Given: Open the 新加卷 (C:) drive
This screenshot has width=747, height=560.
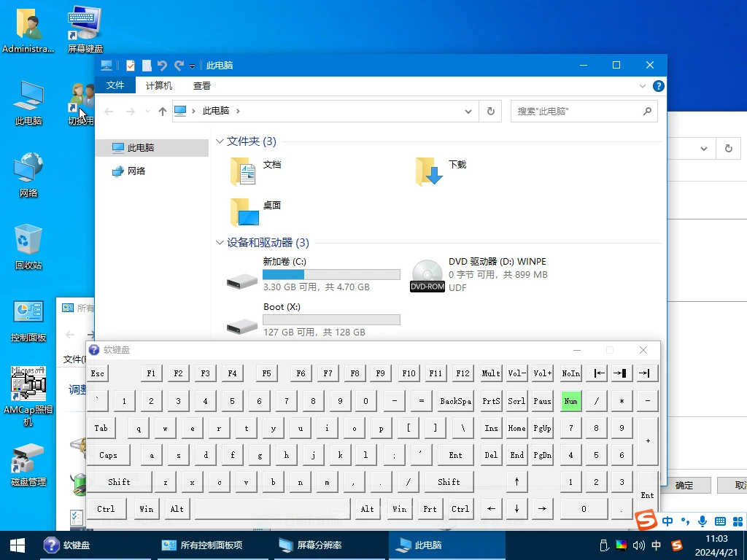Looking at the screenshot, I should click(313, 275).
